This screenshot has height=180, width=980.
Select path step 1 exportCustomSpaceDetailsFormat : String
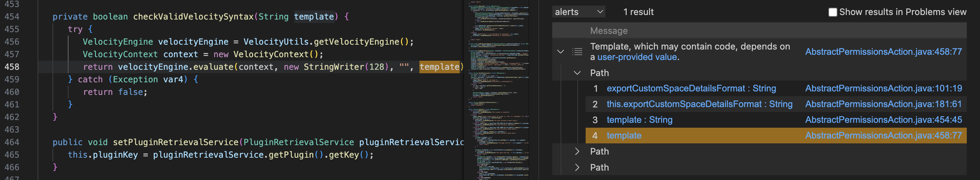click(691, 89)
